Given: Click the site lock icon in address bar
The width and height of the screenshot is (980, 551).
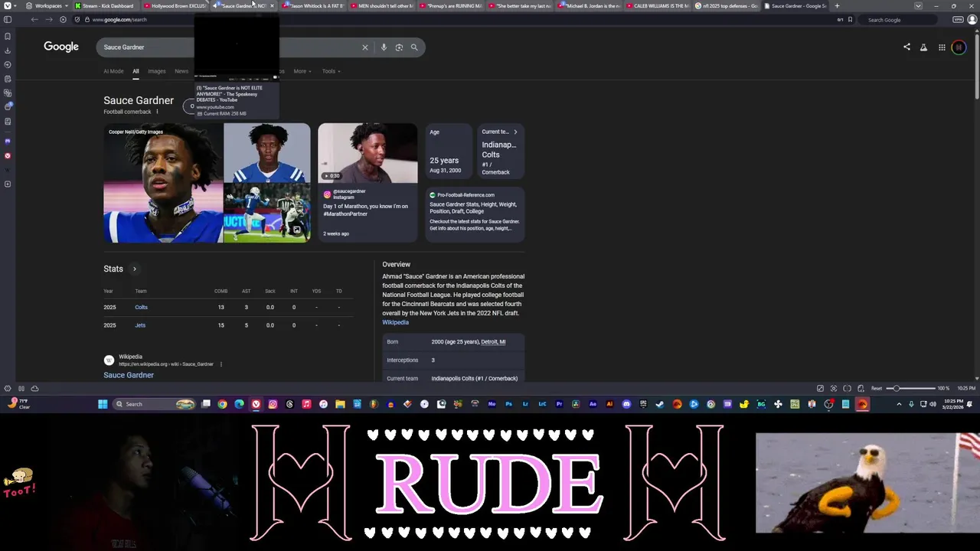Looking at the screenshot, I should [x=87, y=19].
